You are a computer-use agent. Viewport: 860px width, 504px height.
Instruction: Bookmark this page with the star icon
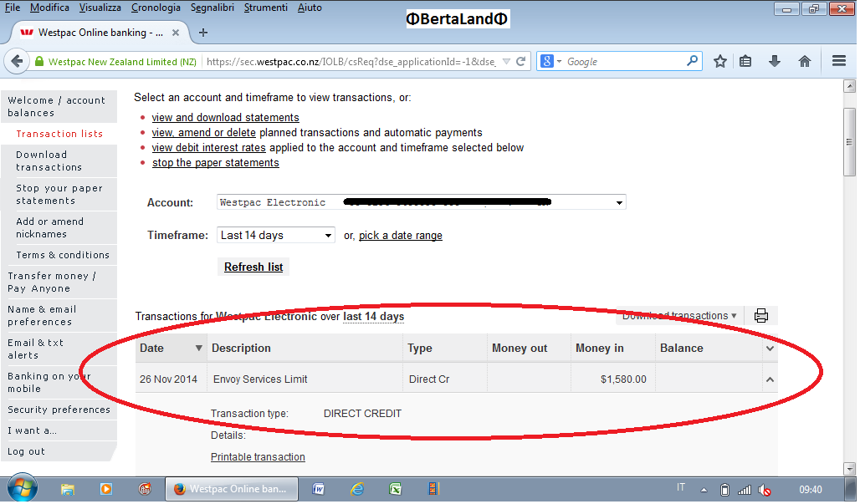pyautogui.click(x=720, y=61)
